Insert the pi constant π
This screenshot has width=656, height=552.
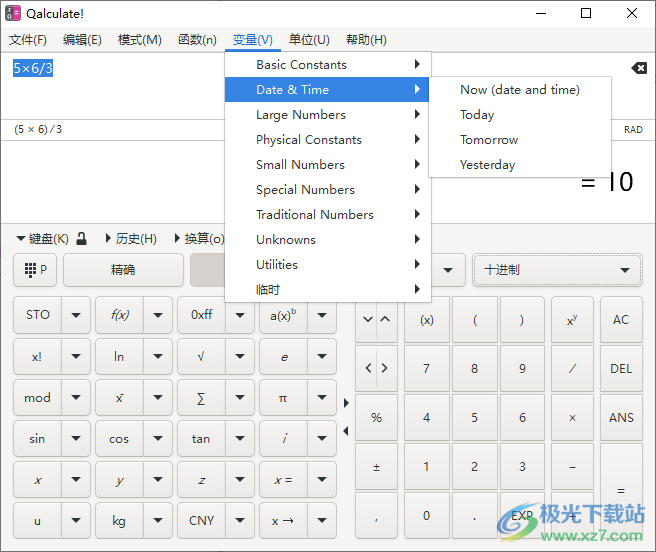[283, 398]
